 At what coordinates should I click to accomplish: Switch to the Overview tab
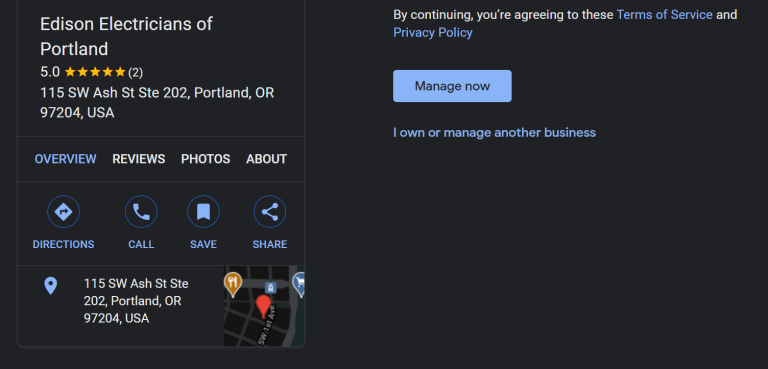click(x=65, y=159)
